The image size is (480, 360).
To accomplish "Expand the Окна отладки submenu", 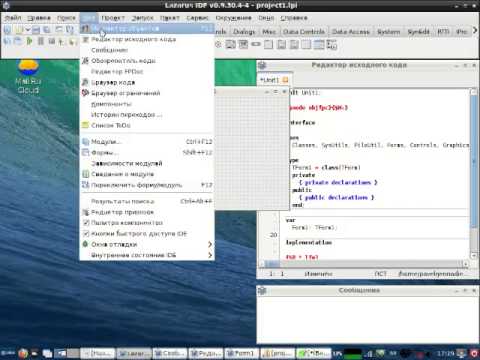I will coord(147,244).
